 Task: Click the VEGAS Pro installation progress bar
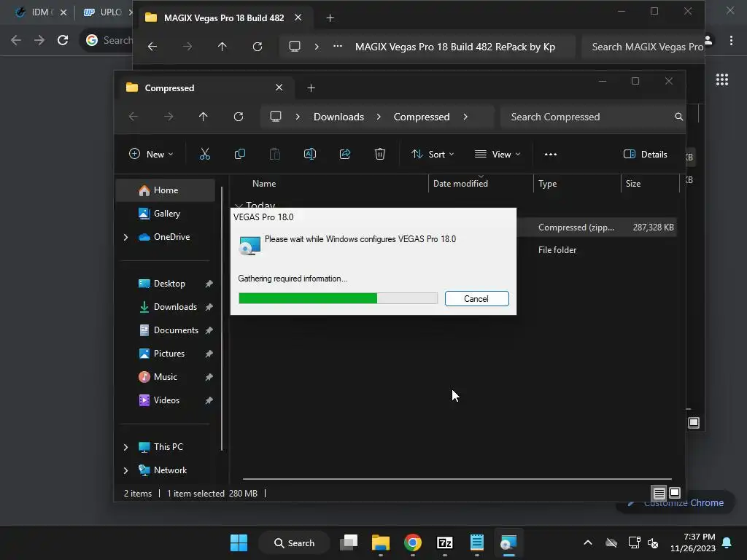point(338,298)
